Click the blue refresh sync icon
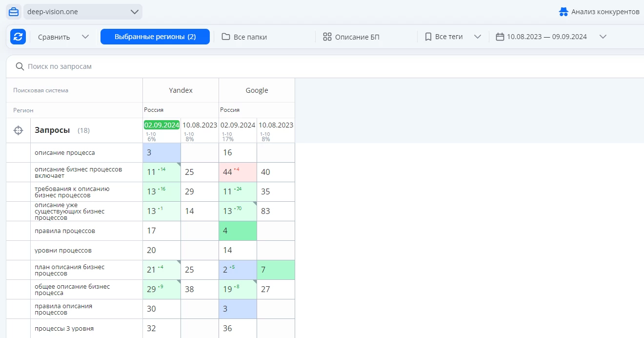This screenshot has height=338, width=644. [x=18, y=37]
